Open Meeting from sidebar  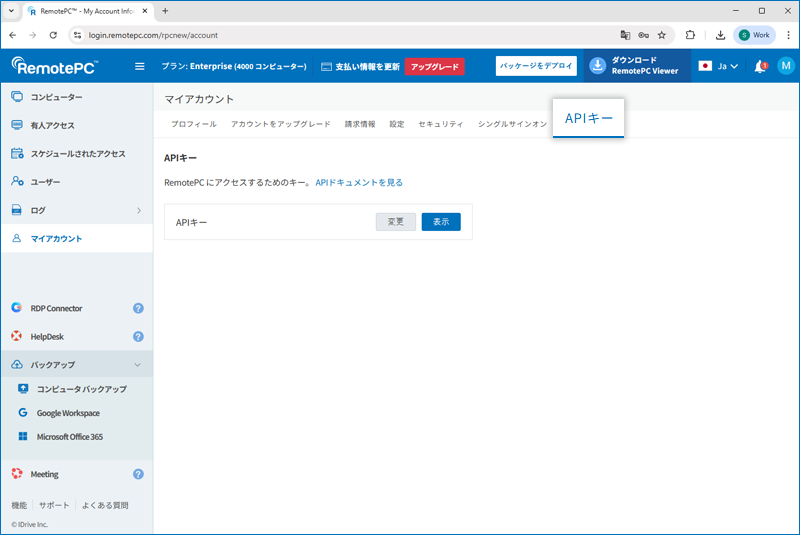pos(44,474)
